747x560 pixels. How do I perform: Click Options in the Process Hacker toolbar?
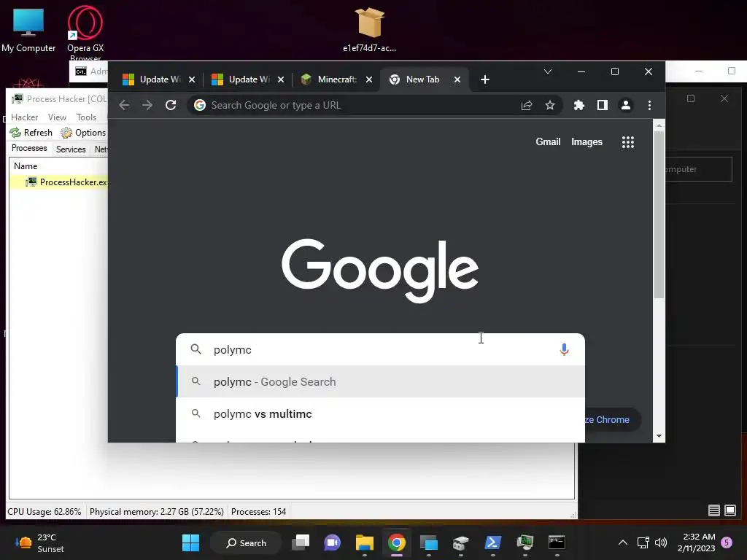[83, 133]
